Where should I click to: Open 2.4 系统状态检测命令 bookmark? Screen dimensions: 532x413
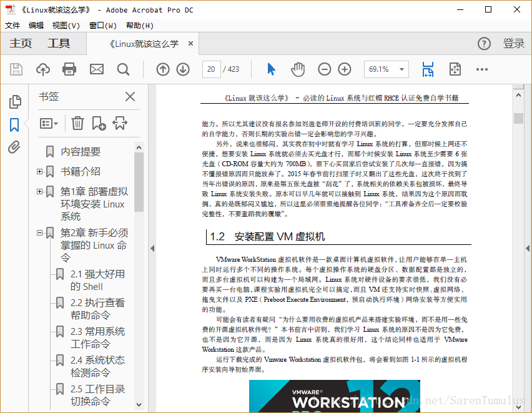tap(97, 366)
